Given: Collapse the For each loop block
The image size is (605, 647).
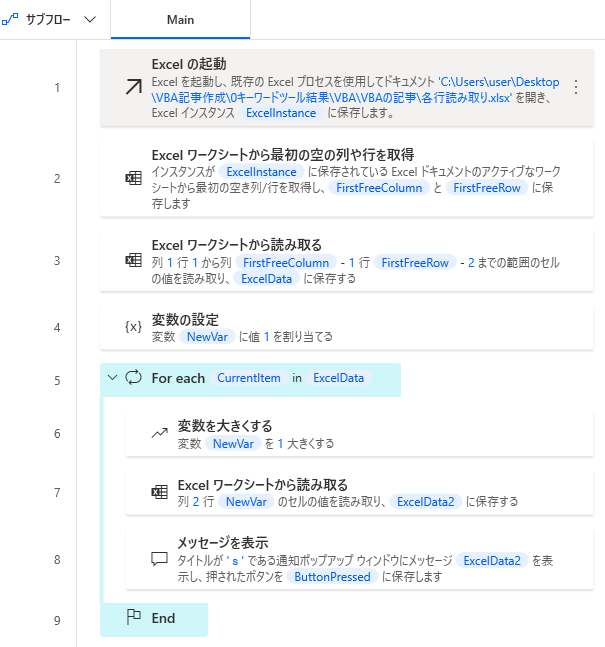Looking at the screenshot, I should (x=111, y=378).
